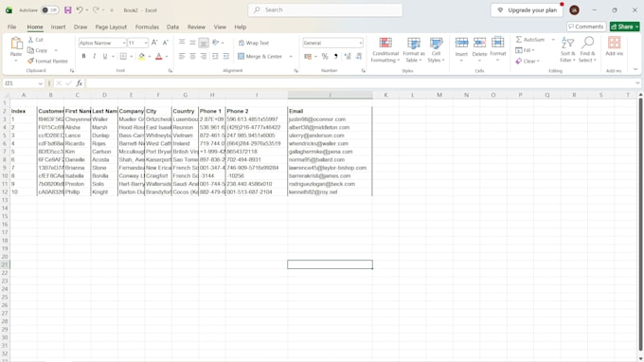The width and height of the screenshot is (644, 362).
Task: Click the Wrap Text button
Action: click(x=254, y=43)
